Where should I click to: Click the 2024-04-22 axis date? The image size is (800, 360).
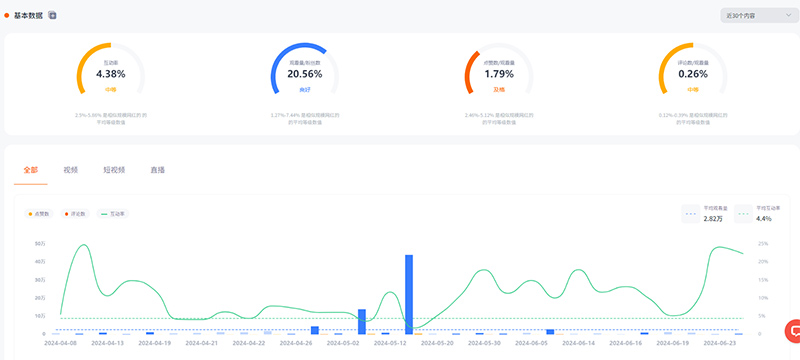coord(249,343)
